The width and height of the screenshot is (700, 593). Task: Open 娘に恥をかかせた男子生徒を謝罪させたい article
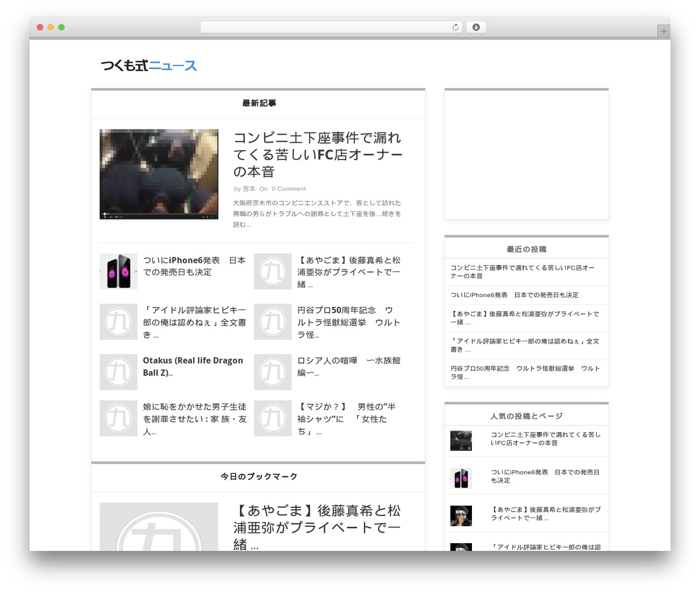coord(195,419)
